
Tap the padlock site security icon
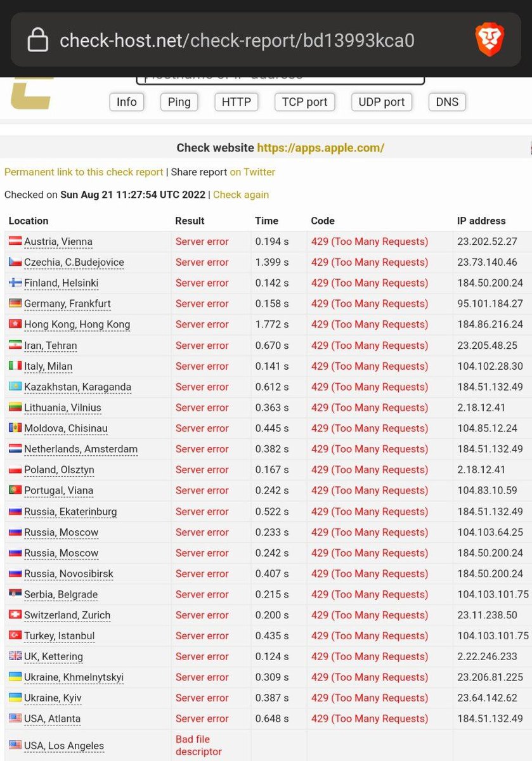pos(38,41)
